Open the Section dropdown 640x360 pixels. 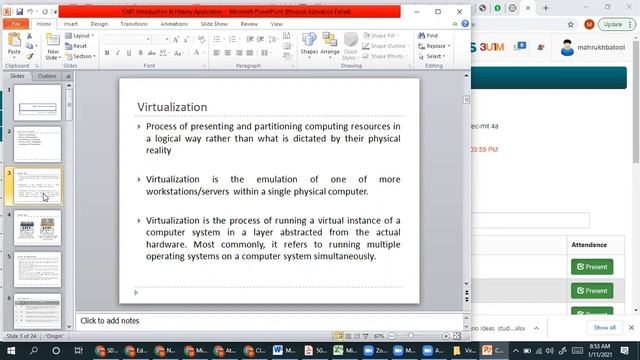80,56
